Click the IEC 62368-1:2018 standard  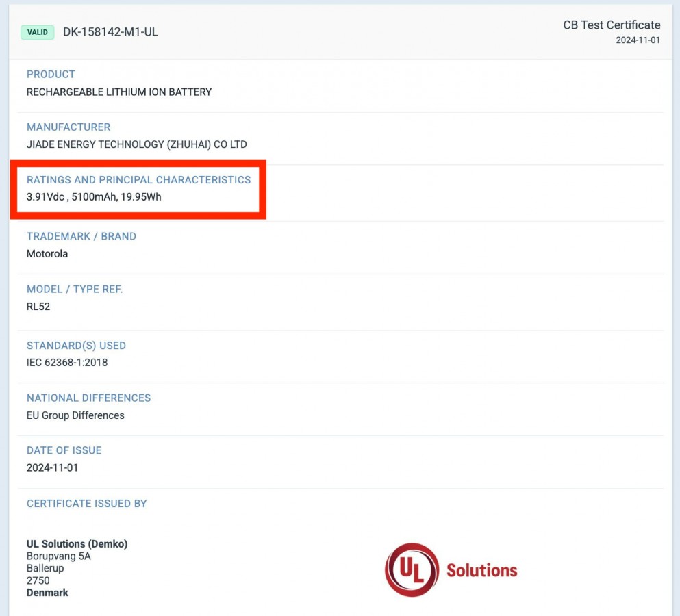click(67, 363)
